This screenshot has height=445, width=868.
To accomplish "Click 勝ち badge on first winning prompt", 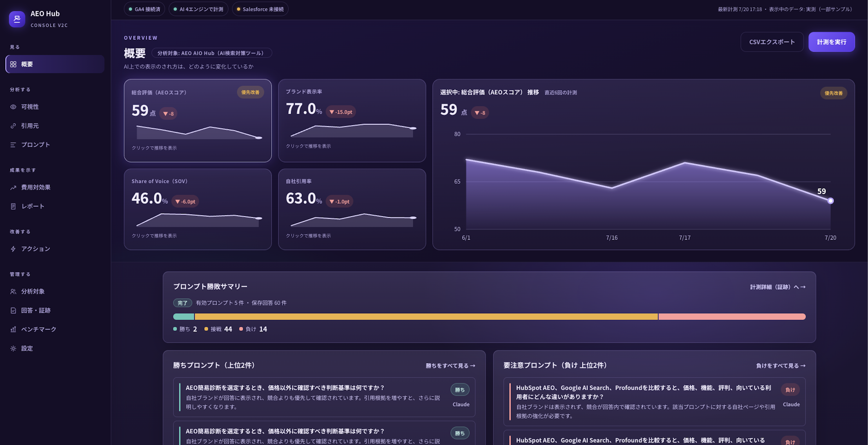I will click(460, 390).
